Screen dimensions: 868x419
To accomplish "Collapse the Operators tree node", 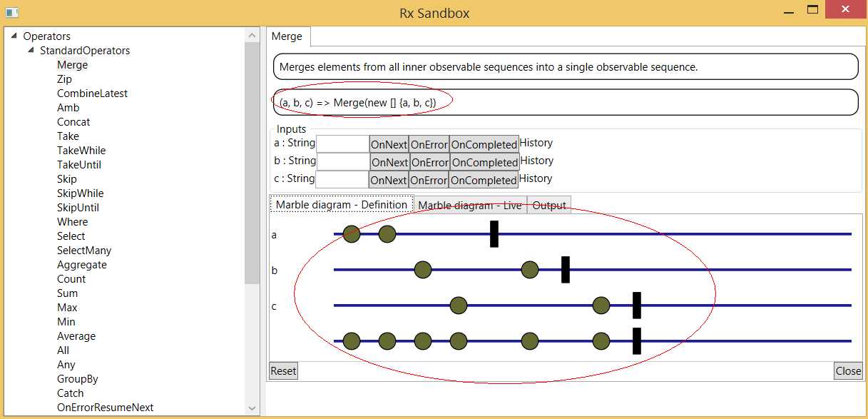I will coord(14,36).
